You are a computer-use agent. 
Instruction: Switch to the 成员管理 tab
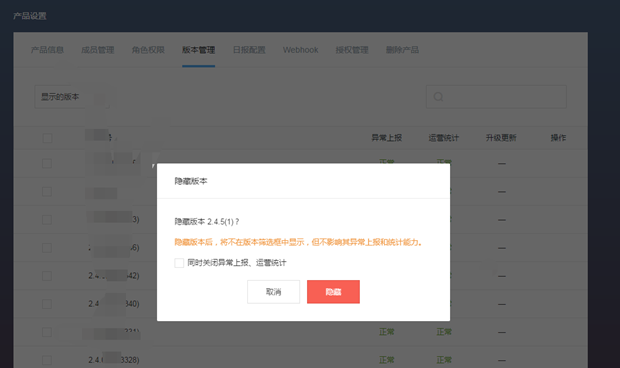point(98,50)
